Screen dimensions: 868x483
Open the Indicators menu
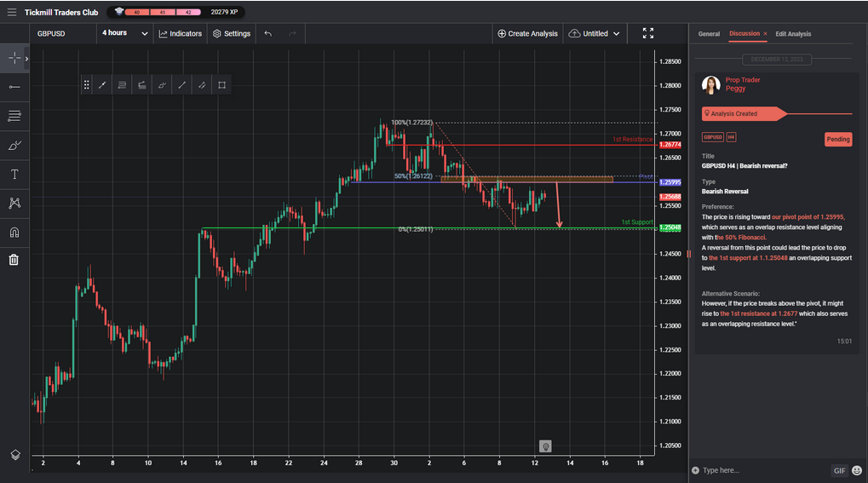click(181, 34)
